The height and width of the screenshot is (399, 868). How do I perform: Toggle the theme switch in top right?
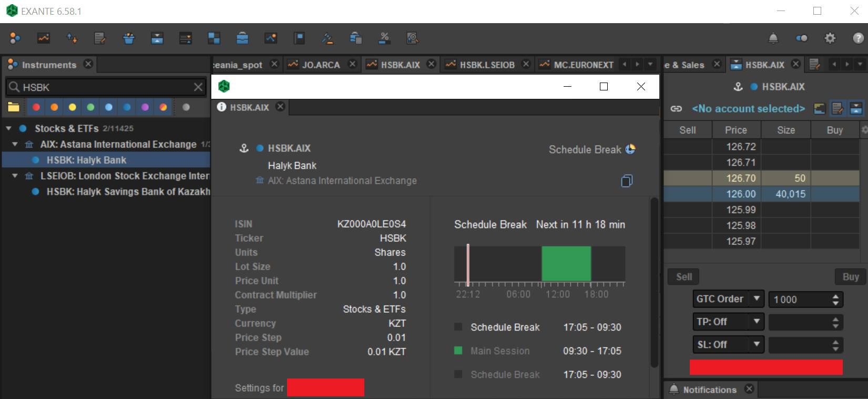(x=802, y=38)
